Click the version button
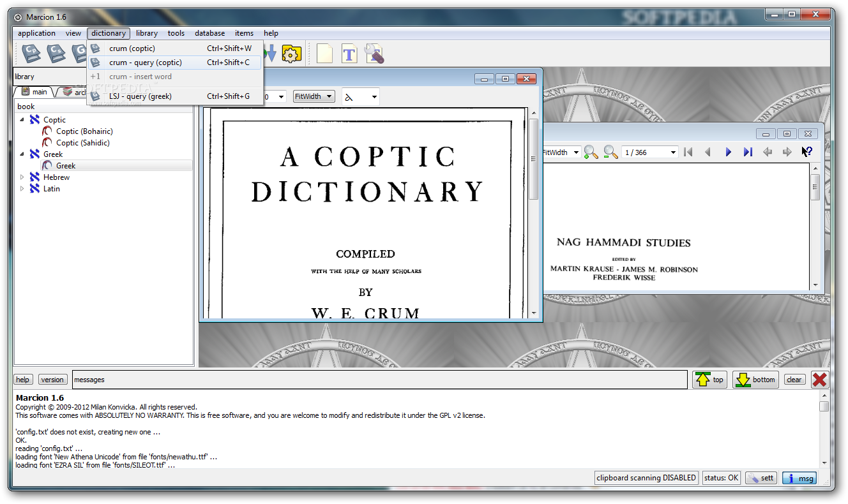This screenshot has height=504, width=848. point(52,380)
